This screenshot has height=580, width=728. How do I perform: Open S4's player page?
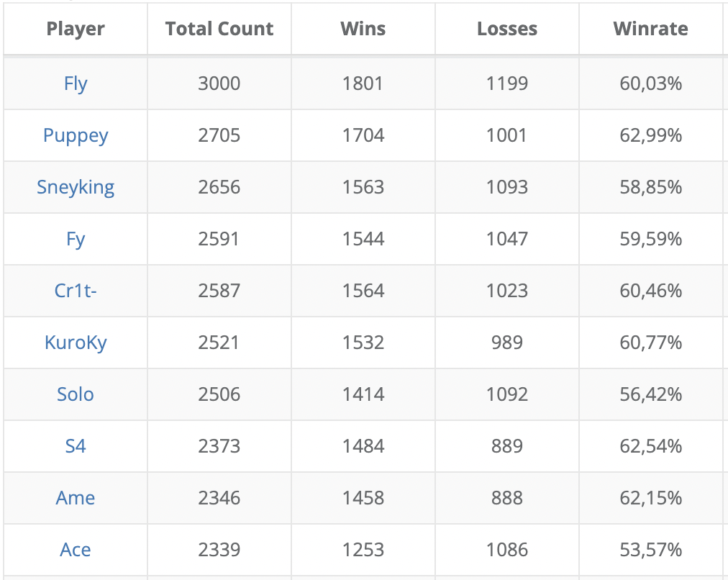pos(76,446)
